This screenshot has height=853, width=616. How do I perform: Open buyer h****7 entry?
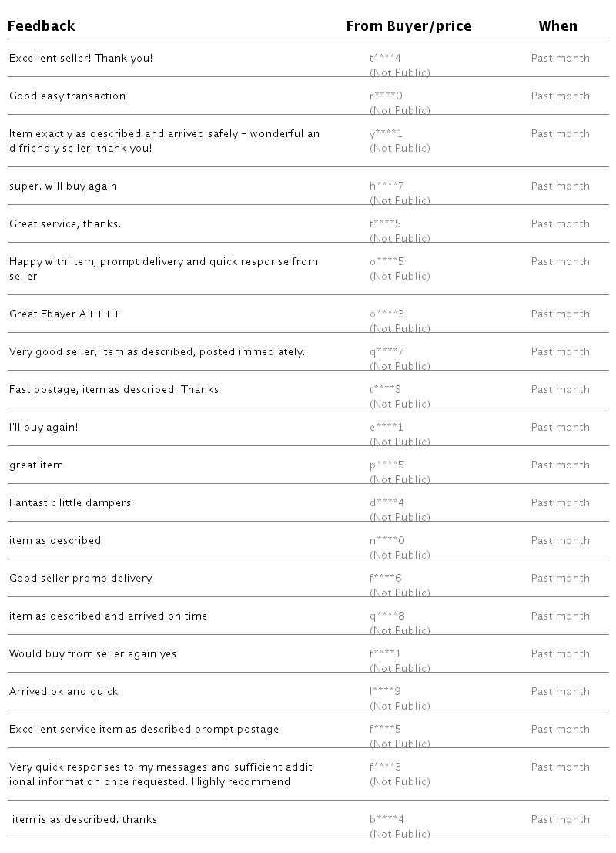[x=387, y=186]
